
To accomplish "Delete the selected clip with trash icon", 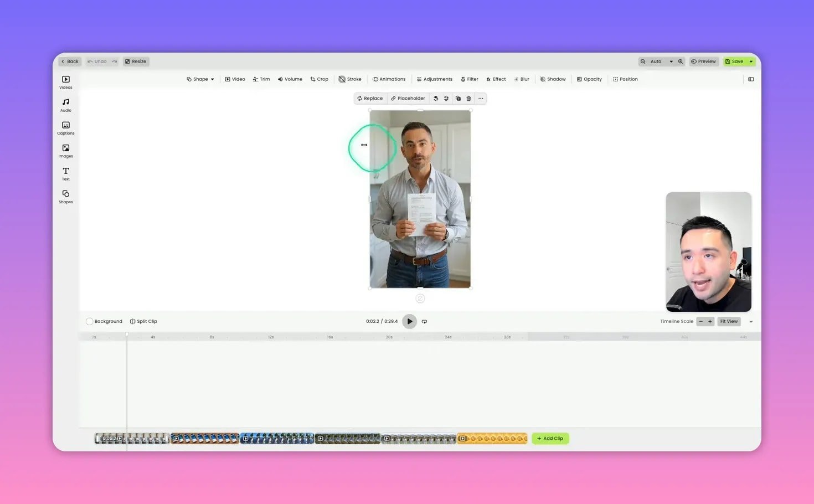I will pyautogui.click(x=468, y=98).
